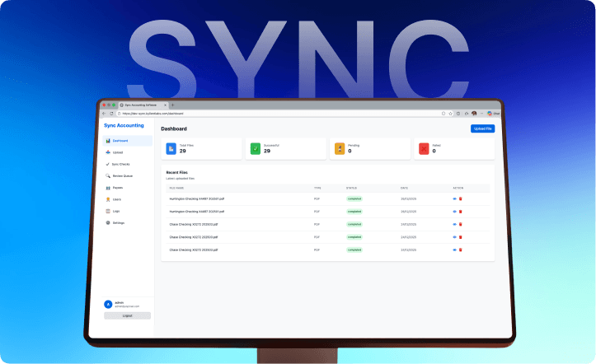View the second Huntington Checking file
The height and width of the screenshot is (364, 596).
(x=454, y=212)
